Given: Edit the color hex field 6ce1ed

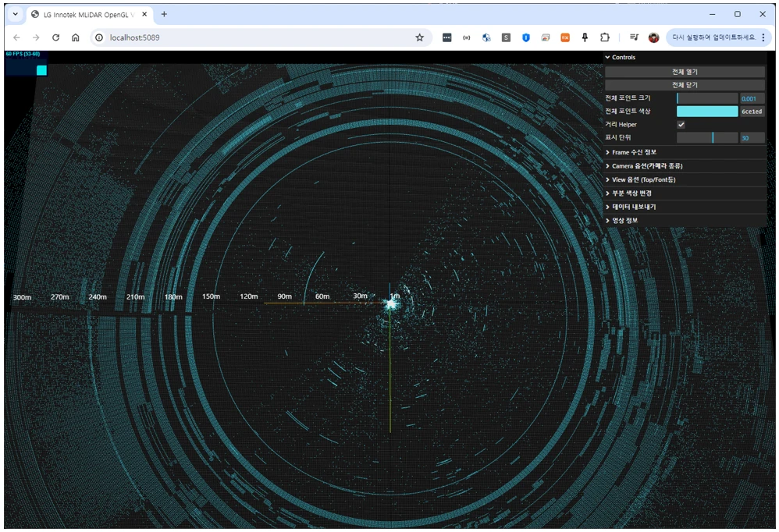Looking at the screenshot, I should 752,112.
